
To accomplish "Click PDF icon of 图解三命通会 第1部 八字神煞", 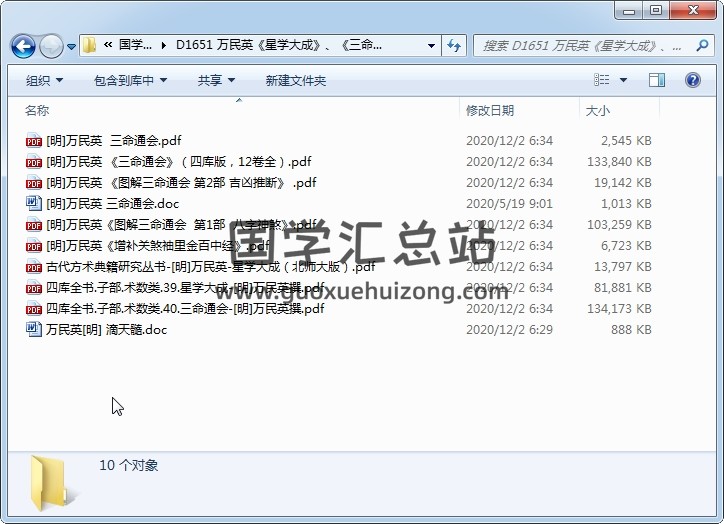I will [x=34, y=225].
